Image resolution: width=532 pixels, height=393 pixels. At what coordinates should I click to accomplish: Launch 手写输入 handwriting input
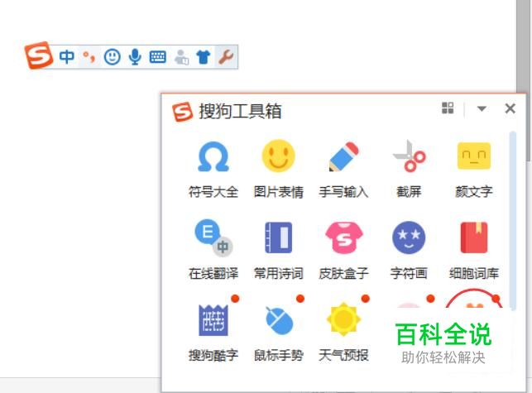point(343,169)
